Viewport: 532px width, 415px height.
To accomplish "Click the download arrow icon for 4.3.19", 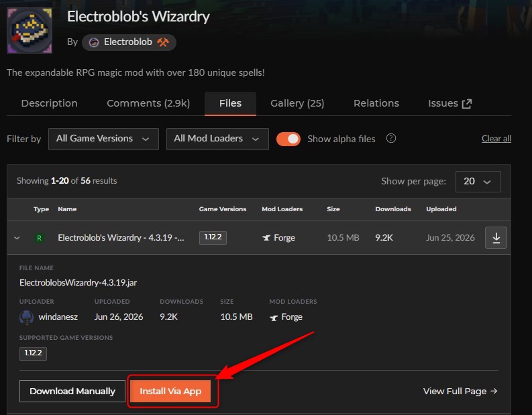I will (x=496, y=238).
